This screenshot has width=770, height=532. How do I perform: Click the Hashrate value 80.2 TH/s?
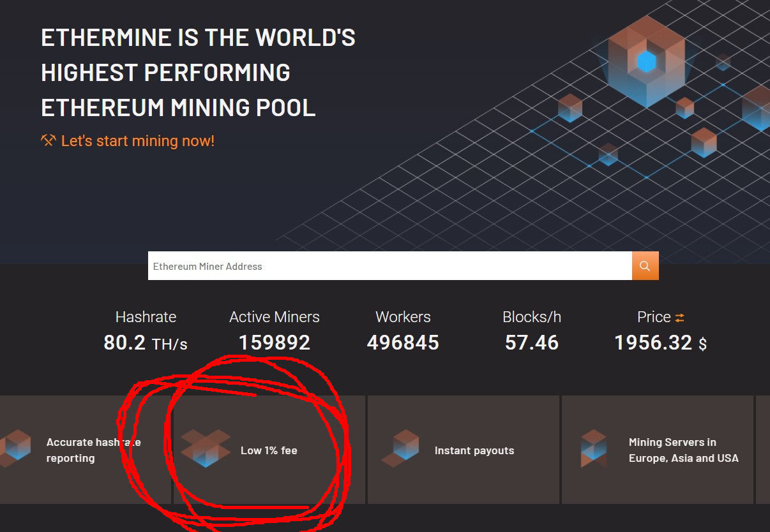pyautogui.click(x=146, y=343)
